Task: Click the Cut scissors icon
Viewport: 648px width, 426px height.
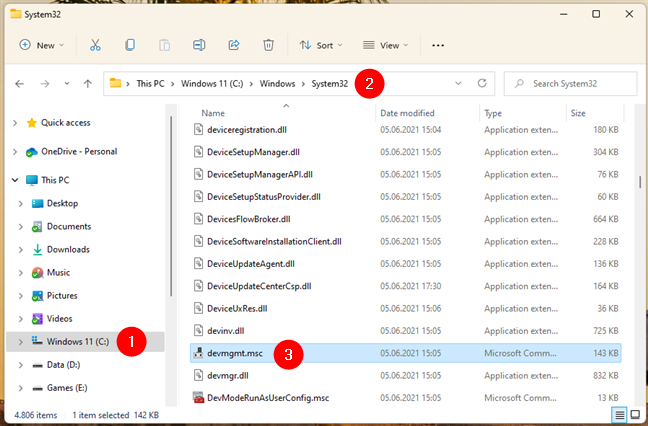Action: [x=95, y=45]
